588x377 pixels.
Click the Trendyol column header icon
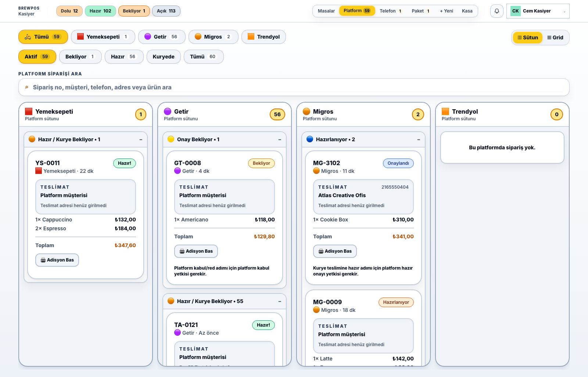[445, 111]
